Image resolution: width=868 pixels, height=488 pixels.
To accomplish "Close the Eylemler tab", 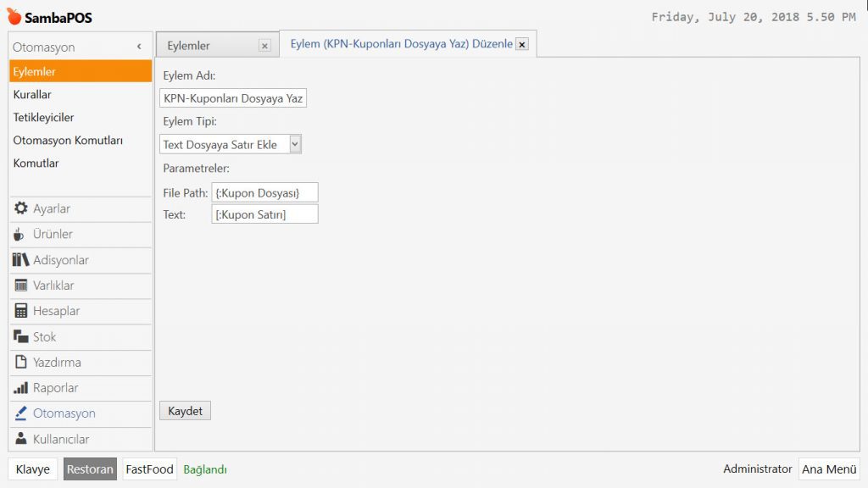I will coord(264,46).
